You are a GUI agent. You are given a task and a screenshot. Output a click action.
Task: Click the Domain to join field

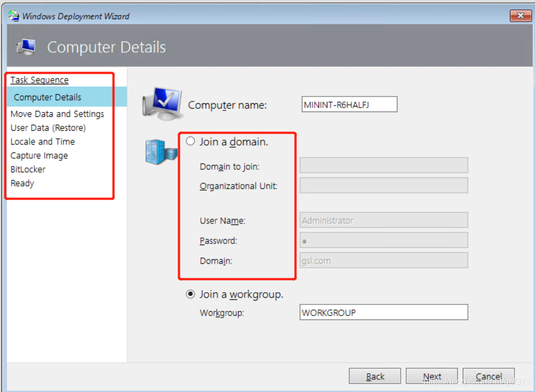384,165
